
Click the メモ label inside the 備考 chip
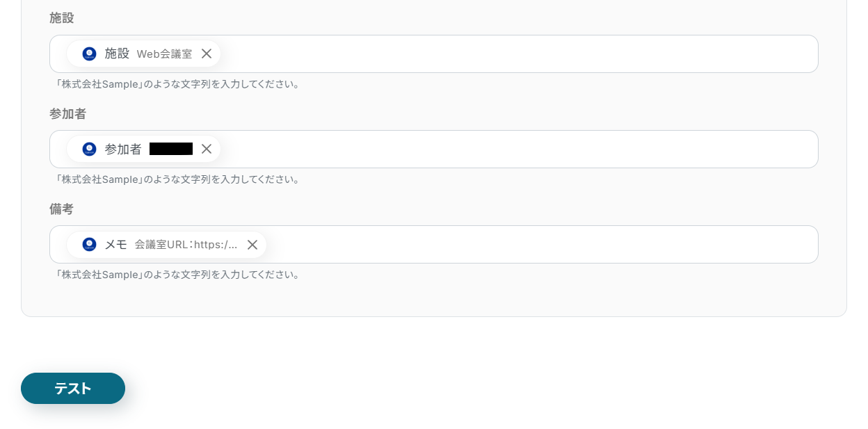pos(115,245)
